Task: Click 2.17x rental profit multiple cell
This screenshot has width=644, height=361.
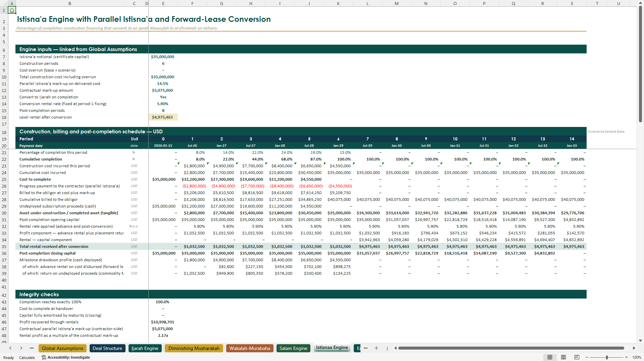Action: 163,335
